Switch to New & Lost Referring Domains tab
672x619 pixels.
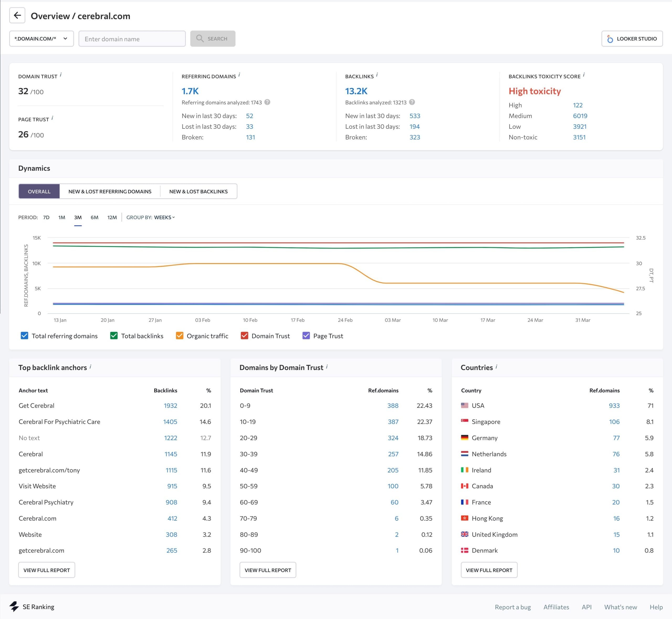tap(110, 191)
